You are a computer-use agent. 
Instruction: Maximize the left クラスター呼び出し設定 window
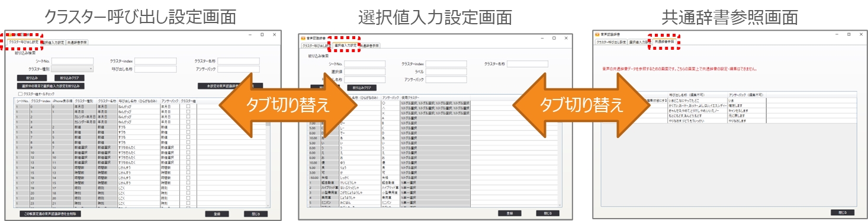[x=262, y=35]
